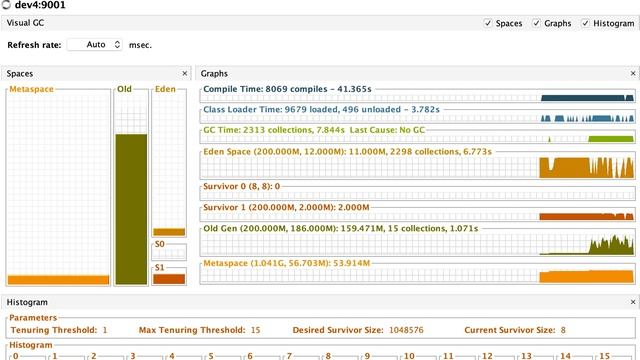Click the Histogram panel header title

point(27,302)
